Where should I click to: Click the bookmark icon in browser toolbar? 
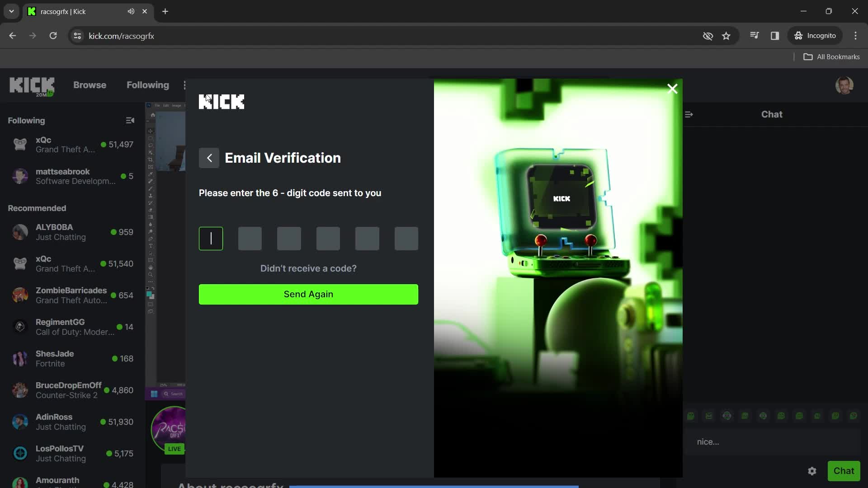pyautogui.click(x=727, y=36)
